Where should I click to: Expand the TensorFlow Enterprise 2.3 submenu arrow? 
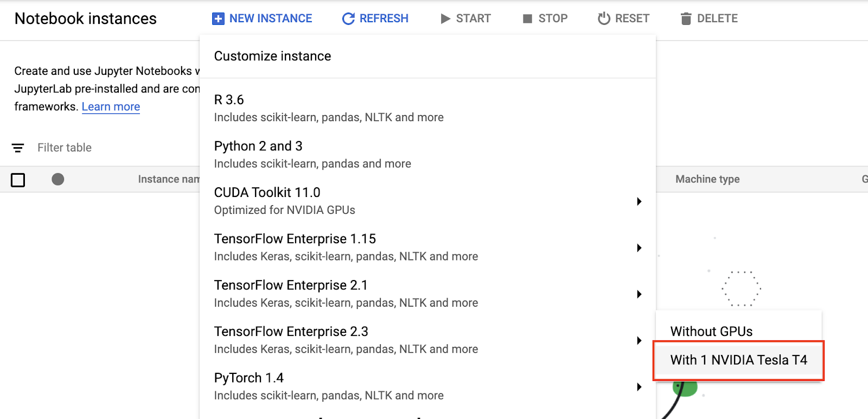click(639, 340)
